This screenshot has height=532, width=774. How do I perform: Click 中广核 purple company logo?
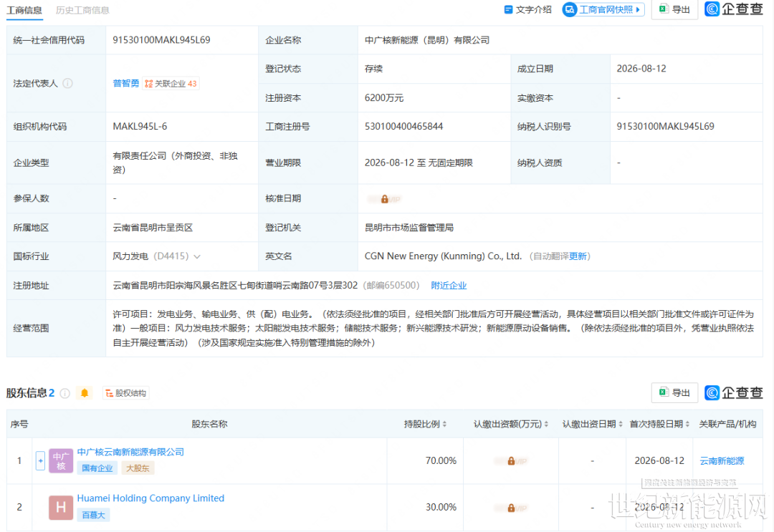point(61,460)
